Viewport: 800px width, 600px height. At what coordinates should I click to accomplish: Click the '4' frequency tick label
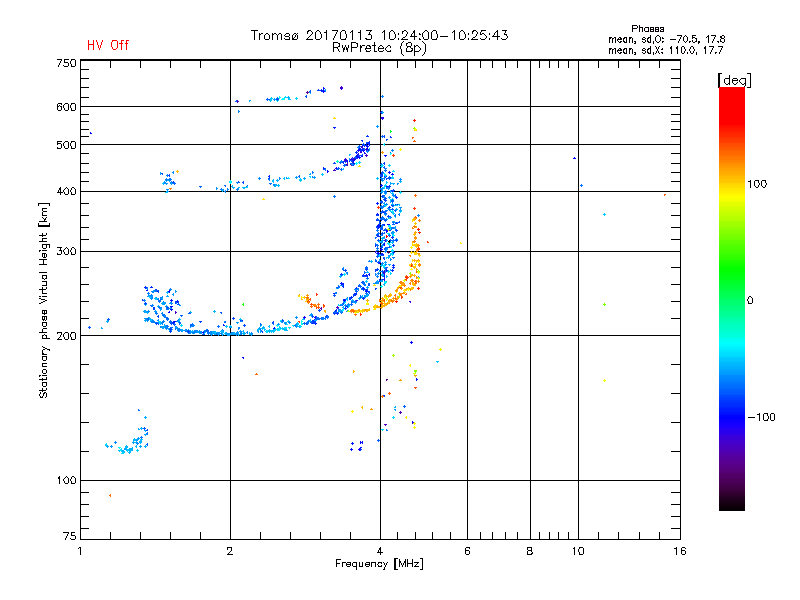[380, 551]
